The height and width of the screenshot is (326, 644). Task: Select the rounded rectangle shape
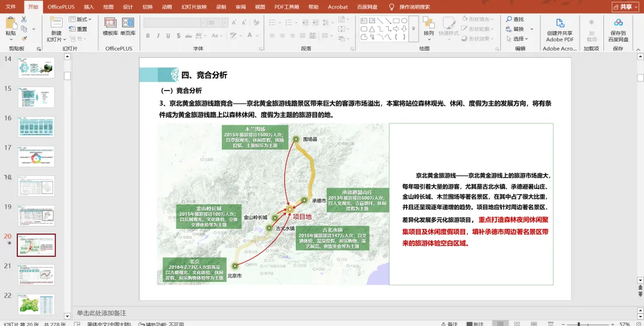[x=364, y=29]
